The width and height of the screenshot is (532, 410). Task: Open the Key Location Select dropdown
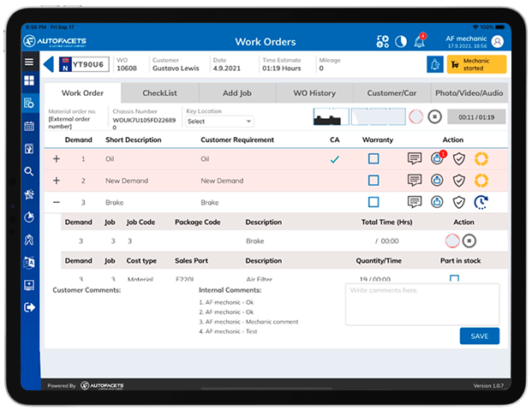pos(219,122)
